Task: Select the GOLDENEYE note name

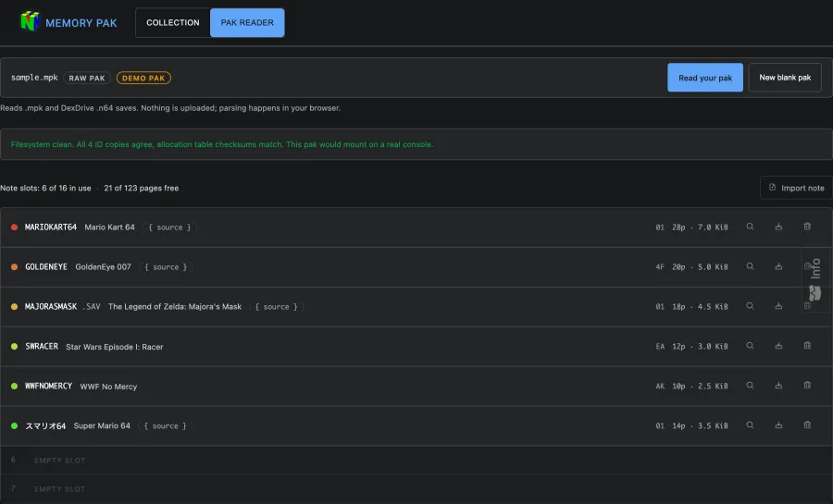Action: (x=46, y=267)
